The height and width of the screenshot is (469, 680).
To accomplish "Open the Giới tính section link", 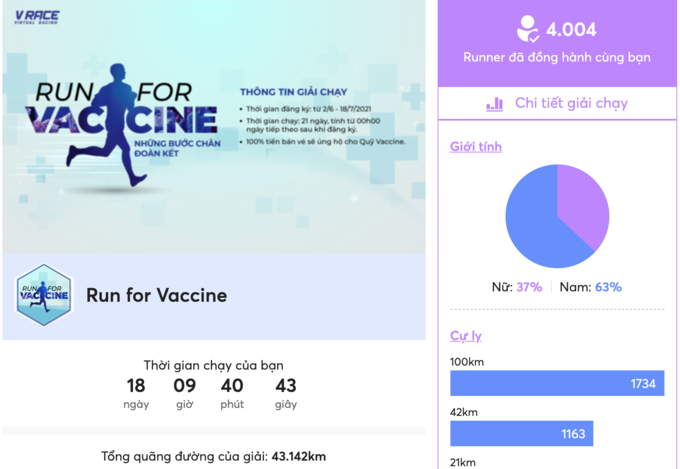I will coord(476,147).
